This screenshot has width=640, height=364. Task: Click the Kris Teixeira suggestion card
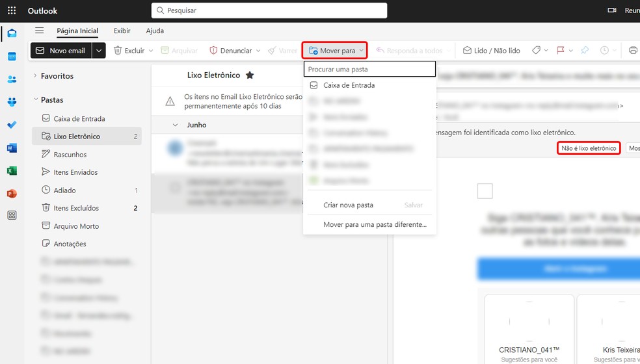click(608, 329)
